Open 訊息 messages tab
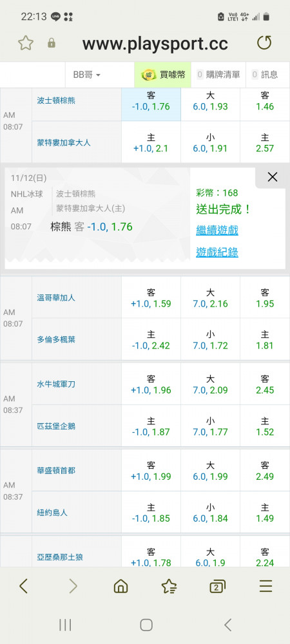Image resolution: width=290 pixels, height=644 pixels. click(x=265, y=75)
